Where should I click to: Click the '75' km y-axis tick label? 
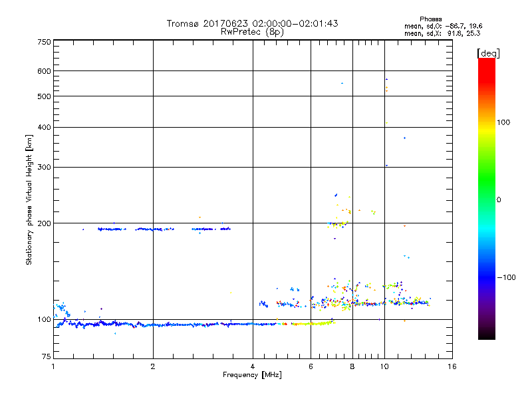pos(47,356)
